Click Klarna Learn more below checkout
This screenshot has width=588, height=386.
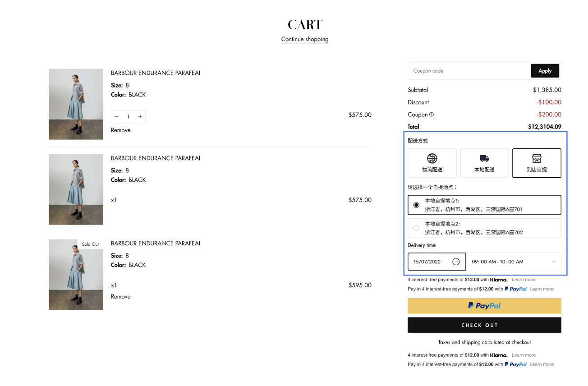pyautogui.click(x=524, y=355)
